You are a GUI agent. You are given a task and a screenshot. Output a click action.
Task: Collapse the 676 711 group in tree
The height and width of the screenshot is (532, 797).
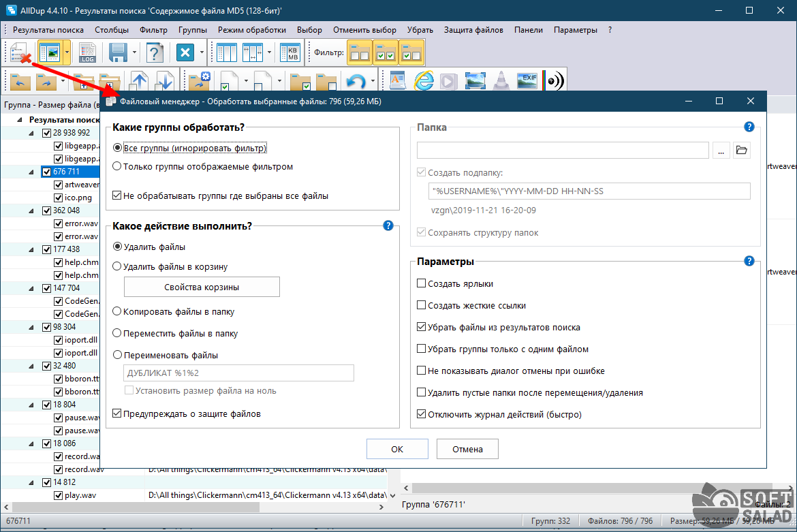31,172
